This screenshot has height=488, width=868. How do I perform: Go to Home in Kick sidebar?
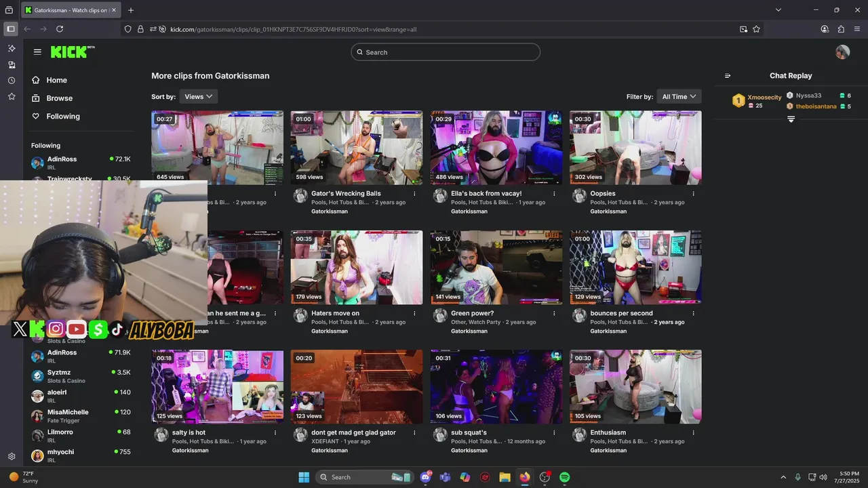[56, 80]
